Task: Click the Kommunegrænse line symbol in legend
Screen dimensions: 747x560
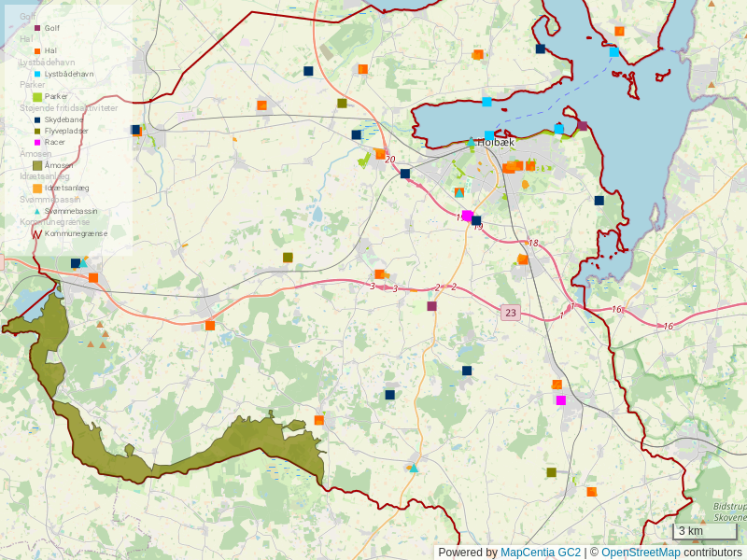Action: pos(37,234)
